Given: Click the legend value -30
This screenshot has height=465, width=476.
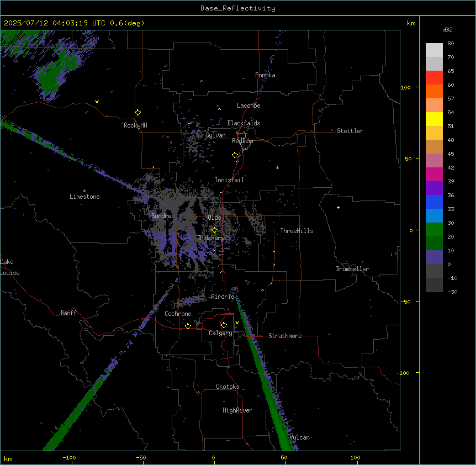Looking at the screenshot, I should pos(452,292).
